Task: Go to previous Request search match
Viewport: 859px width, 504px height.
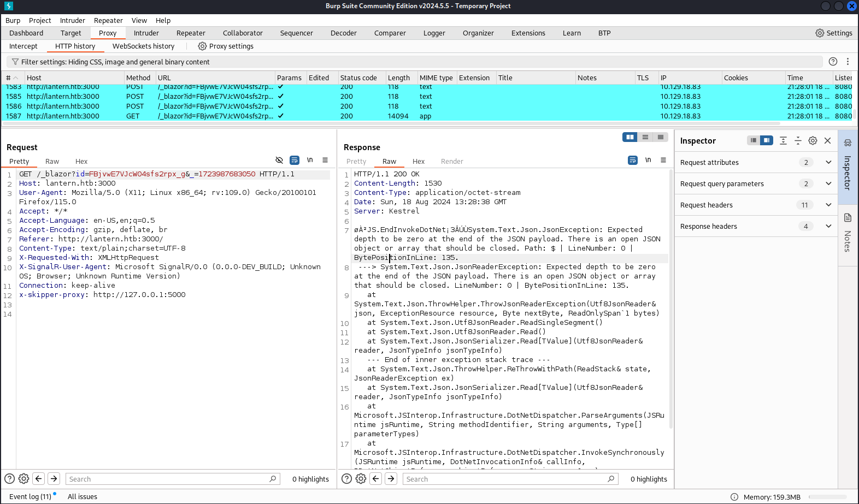Action: tap(38, 478)
